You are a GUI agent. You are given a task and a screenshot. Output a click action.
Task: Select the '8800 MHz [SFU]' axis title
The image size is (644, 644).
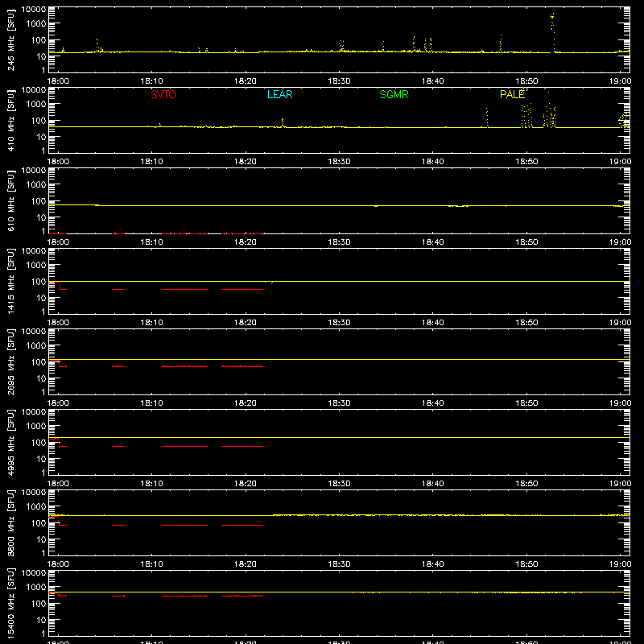tap(11, 523)
